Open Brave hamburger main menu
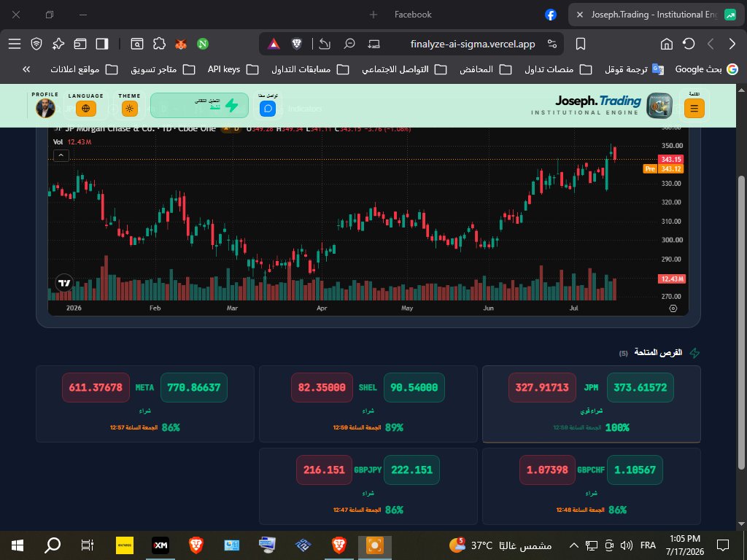This screenshot has height=560, width=747. tap(15, 44)
